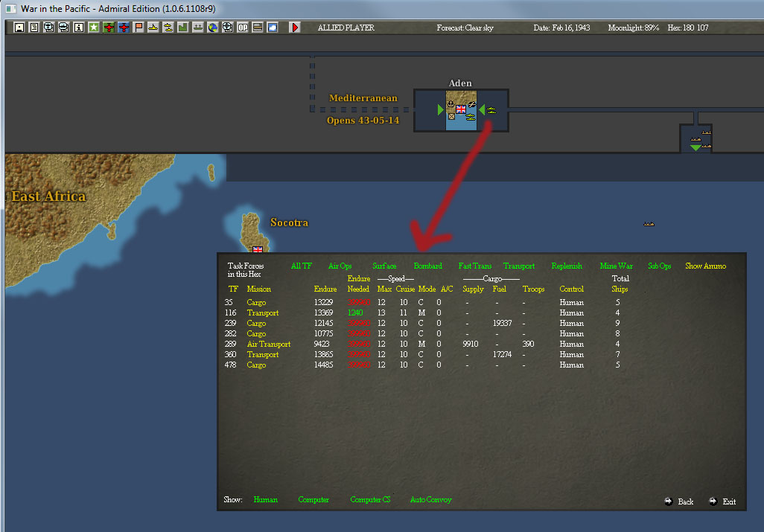Open TF 478 Cargo mission link

click(256, 365)
